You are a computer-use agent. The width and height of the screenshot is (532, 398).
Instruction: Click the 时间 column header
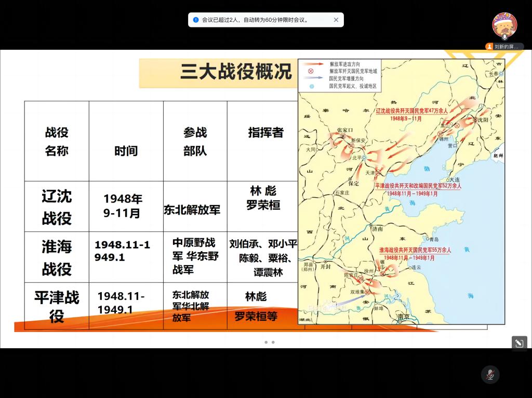(126, 151)
